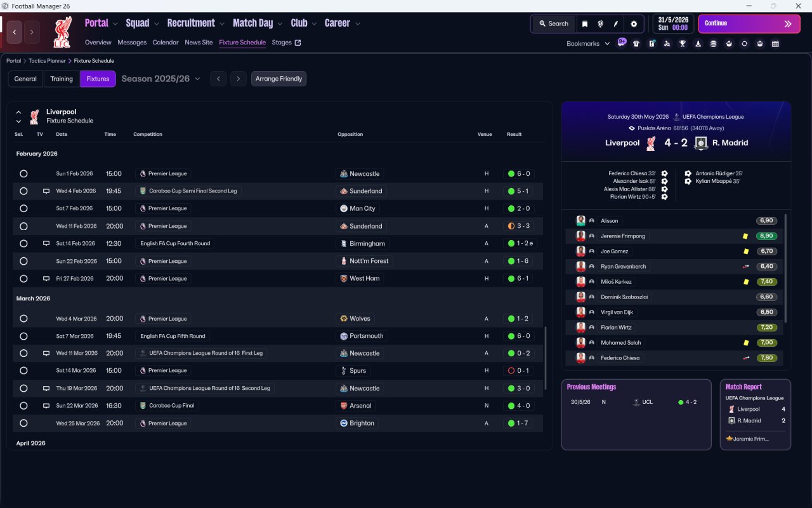Screen dimensions: 812x508
Task: Click the R. Madrid crest in the match header
Action: pos(700,143)
